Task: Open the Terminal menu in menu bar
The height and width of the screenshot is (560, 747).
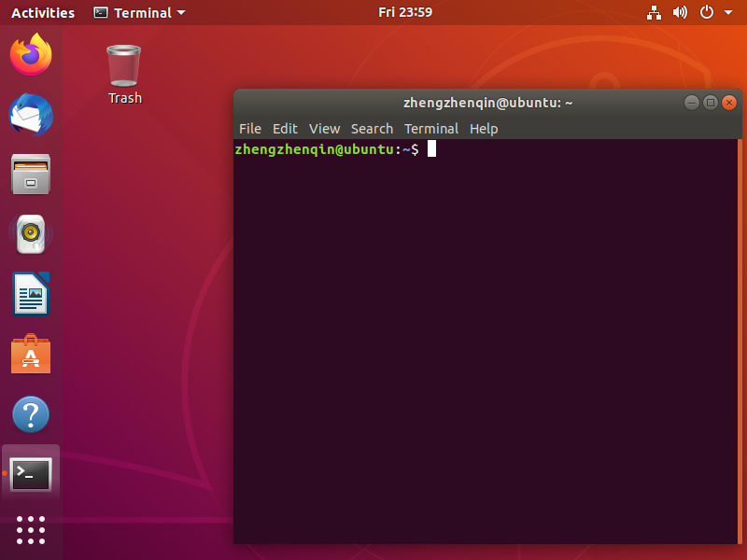Action: click(431, 129)
